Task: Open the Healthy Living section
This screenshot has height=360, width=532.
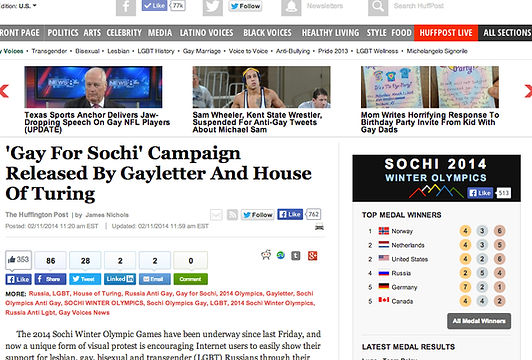Action: click(330, 33)
